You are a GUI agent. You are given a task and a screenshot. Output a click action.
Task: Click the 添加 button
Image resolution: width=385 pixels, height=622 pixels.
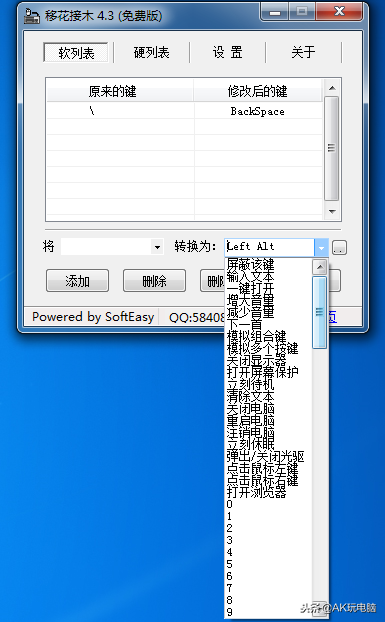pos(77,281)
